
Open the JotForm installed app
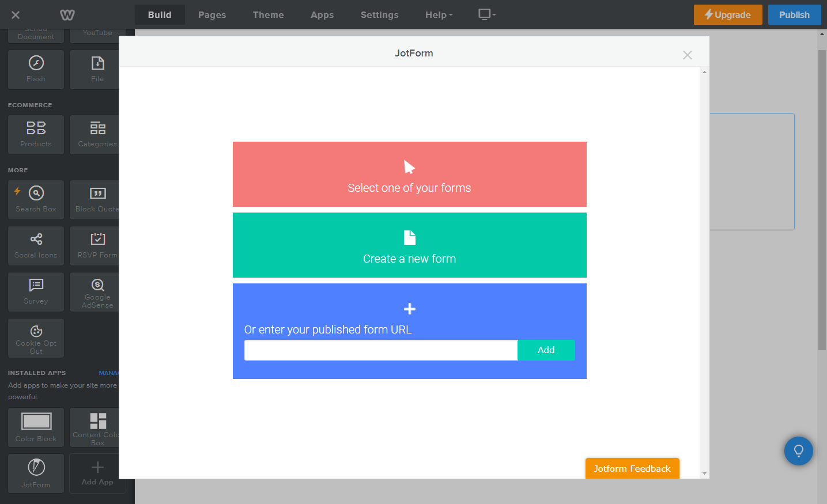35,473
